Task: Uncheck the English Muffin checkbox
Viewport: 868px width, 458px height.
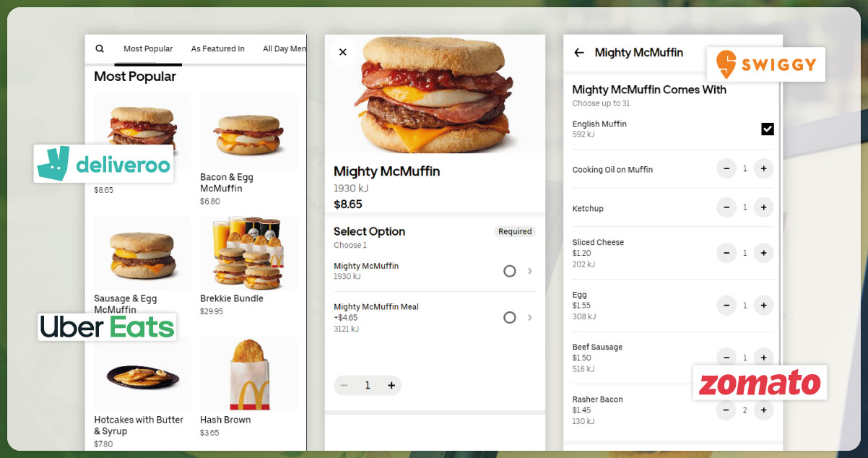Action: coord(768,129)
